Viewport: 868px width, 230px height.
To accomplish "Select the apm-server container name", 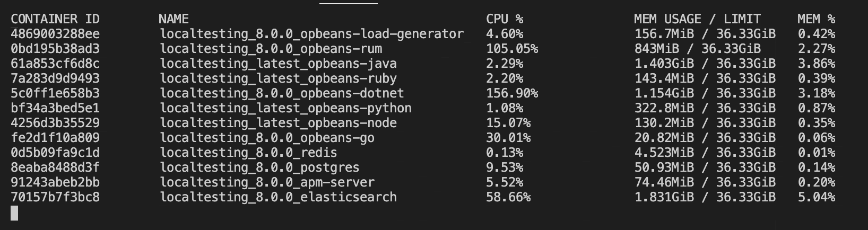I will click(x=267, y=182).
